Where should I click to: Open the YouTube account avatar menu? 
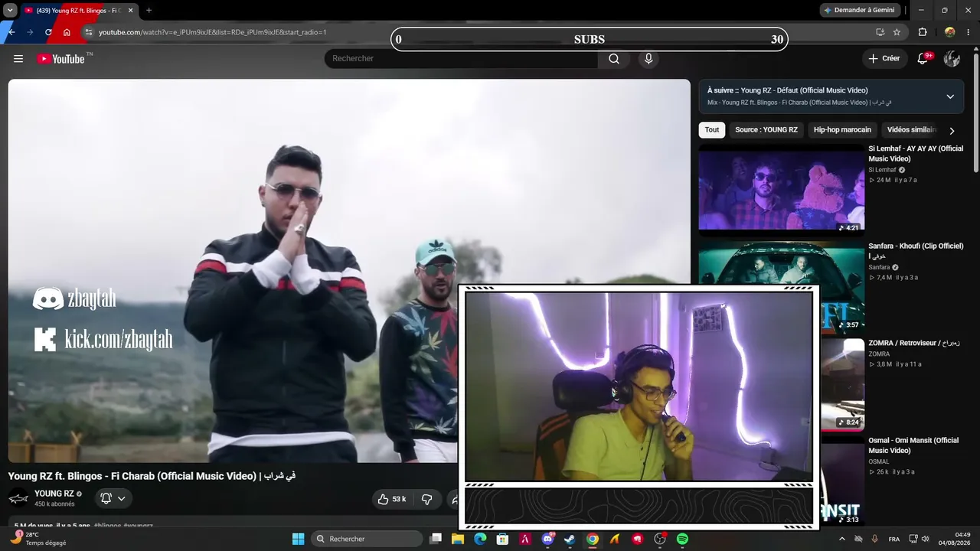[x=952, y=59]
